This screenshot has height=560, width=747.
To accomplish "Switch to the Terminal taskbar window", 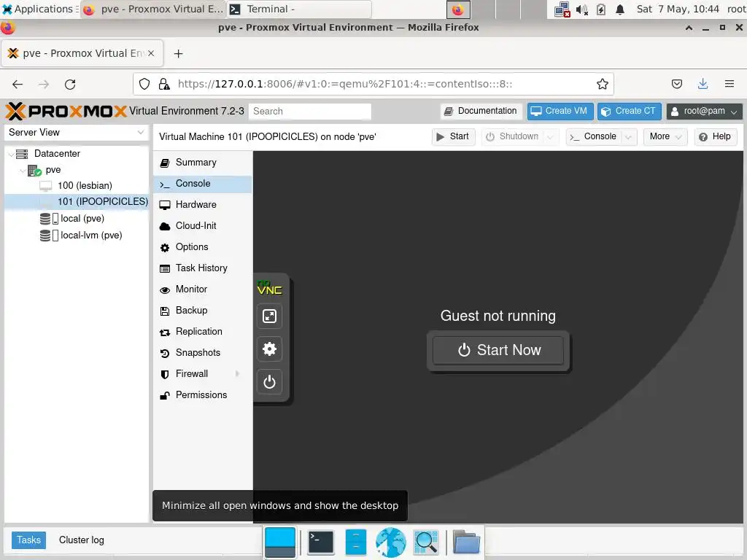I will click(299, 9).
